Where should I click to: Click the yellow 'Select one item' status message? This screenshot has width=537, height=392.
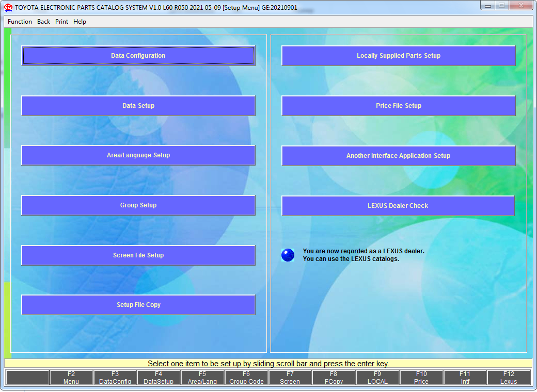coord(268,363)
